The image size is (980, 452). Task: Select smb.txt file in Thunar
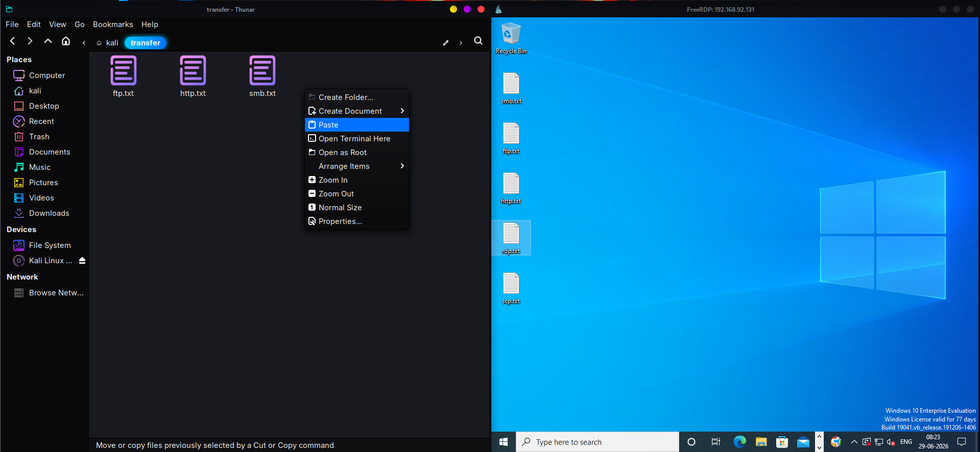262,76
